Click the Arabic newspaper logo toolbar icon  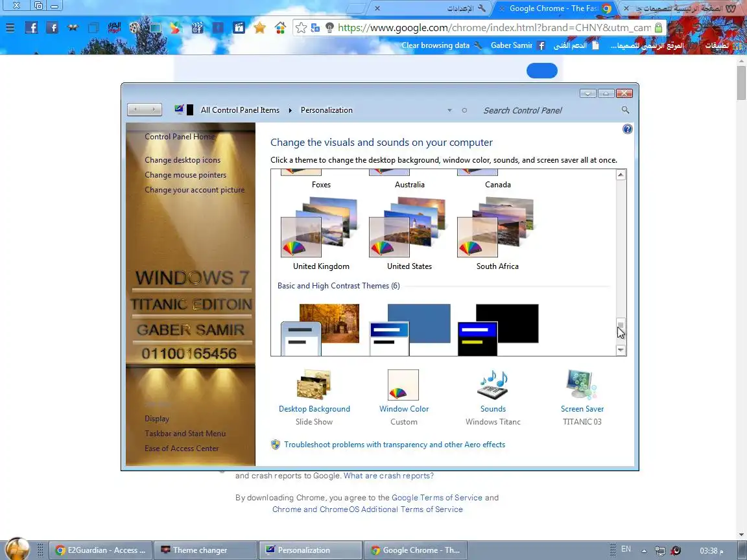pos(114,28)
